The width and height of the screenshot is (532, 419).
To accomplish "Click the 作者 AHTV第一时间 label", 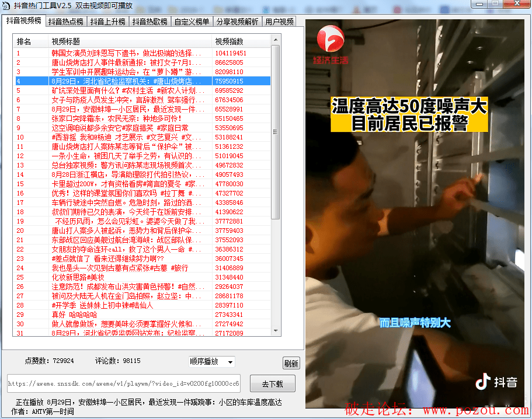I will (43, 411).
